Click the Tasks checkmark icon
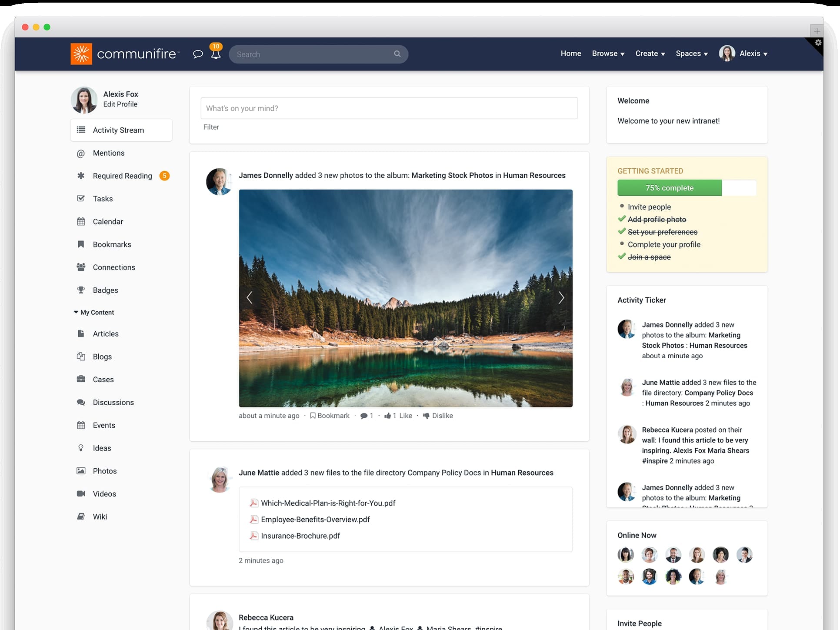This screenshot has height=630, width=840. coord(81,198)
